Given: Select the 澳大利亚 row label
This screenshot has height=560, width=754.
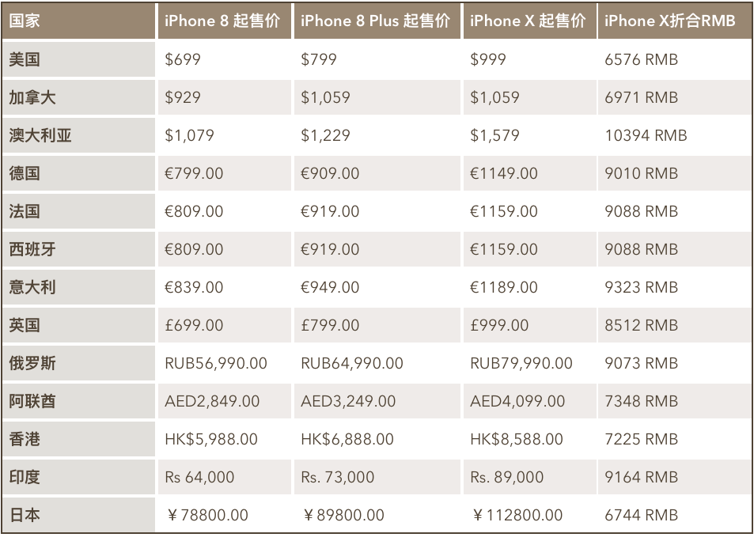Looking at the screenshot, I should [40, 135].
